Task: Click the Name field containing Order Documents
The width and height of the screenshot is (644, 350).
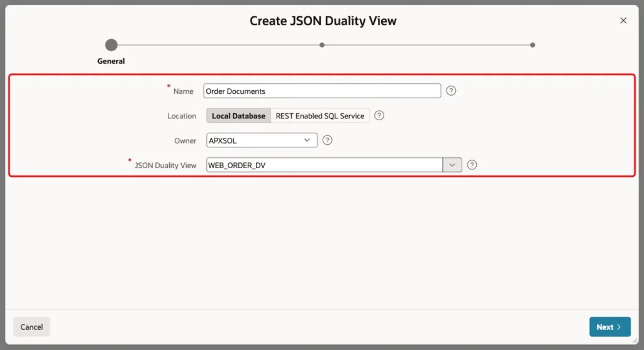Action: (x=322, y=91)
